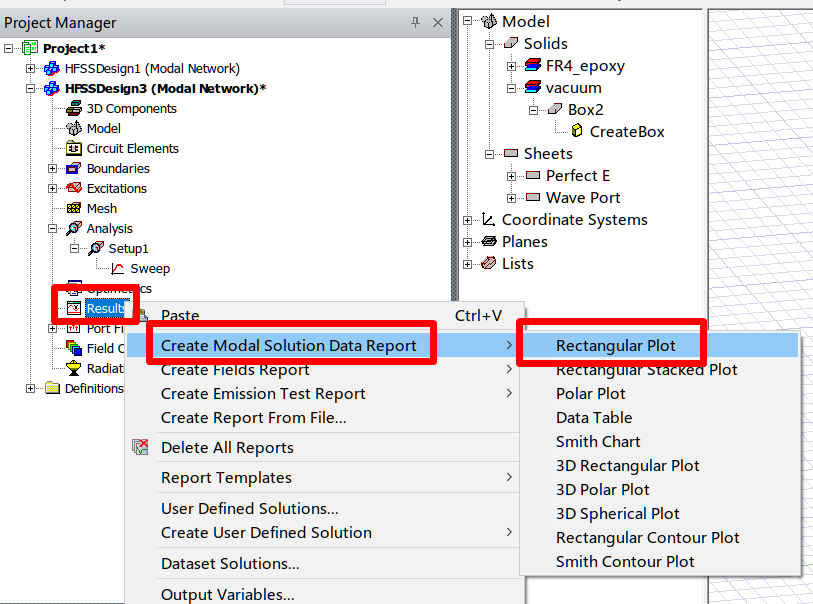
Task: Choose 3D Polar Plot
Action: tap(660, 489)
